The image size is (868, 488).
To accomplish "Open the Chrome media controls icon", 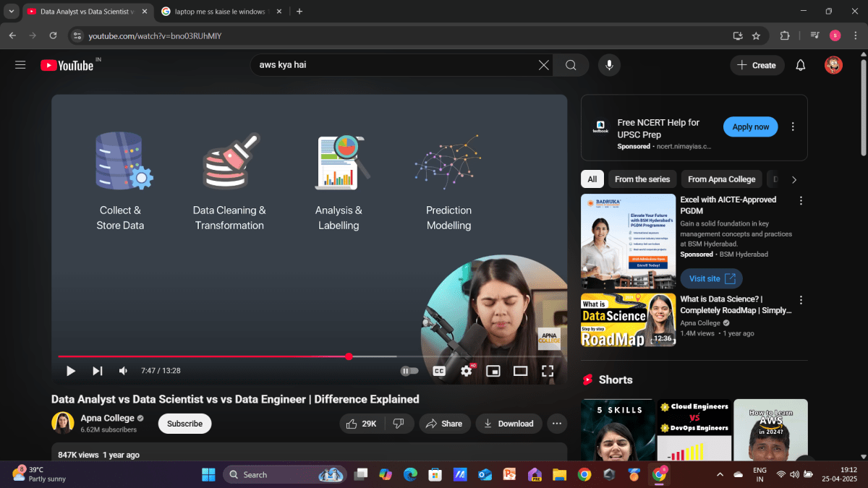I will [815, 35].
